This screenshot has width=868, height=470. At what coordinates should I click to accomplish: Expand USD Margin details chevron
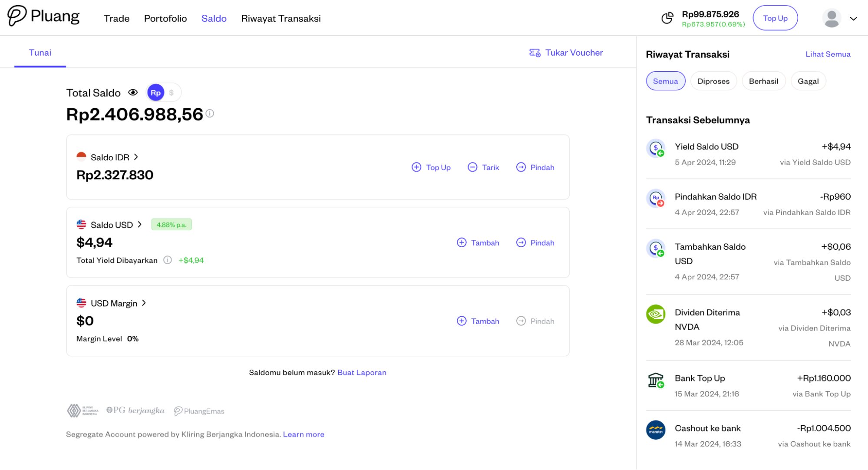click(x=144, y=303)
